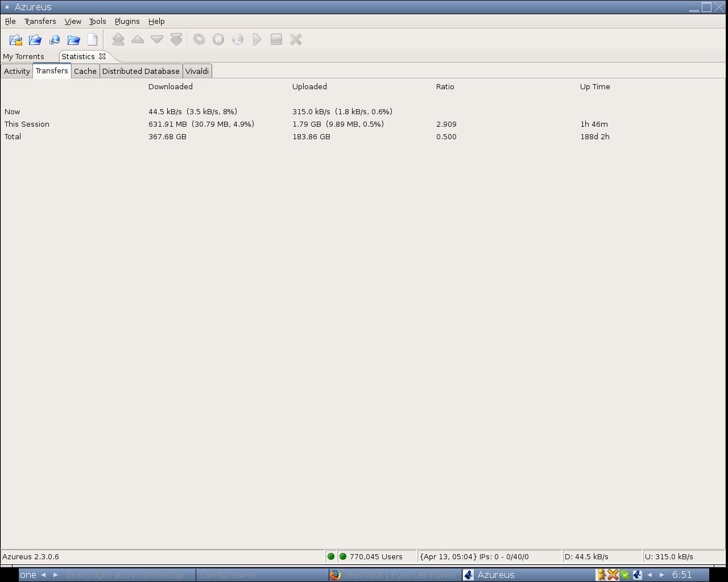Click the green DHT indicator beside Users count
Screen dimensions: 728x582
click(343, 556)
